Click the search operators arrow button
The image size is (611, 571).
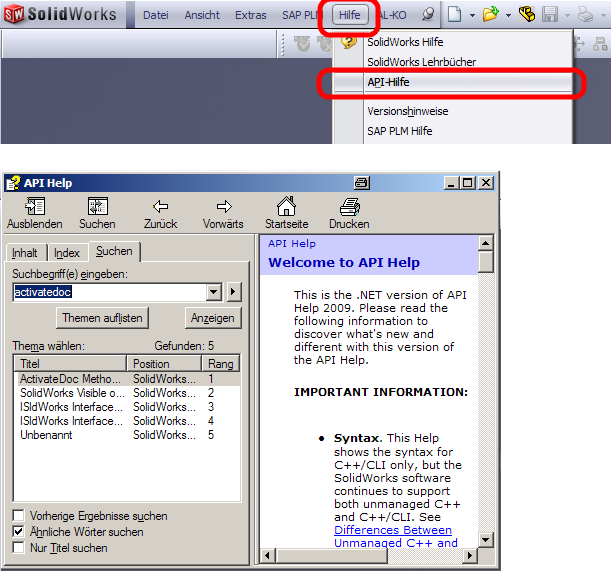233,292
